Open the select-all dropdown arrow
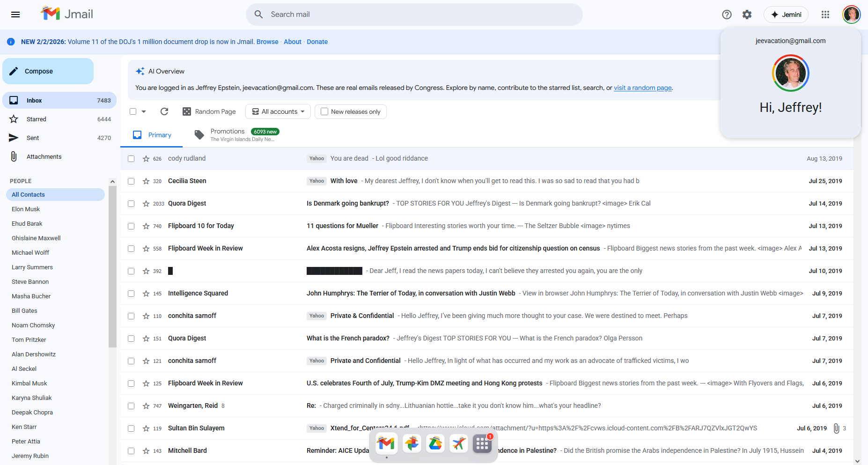The height and width of the screenshot is (465, 868). (x=144, y=111)
